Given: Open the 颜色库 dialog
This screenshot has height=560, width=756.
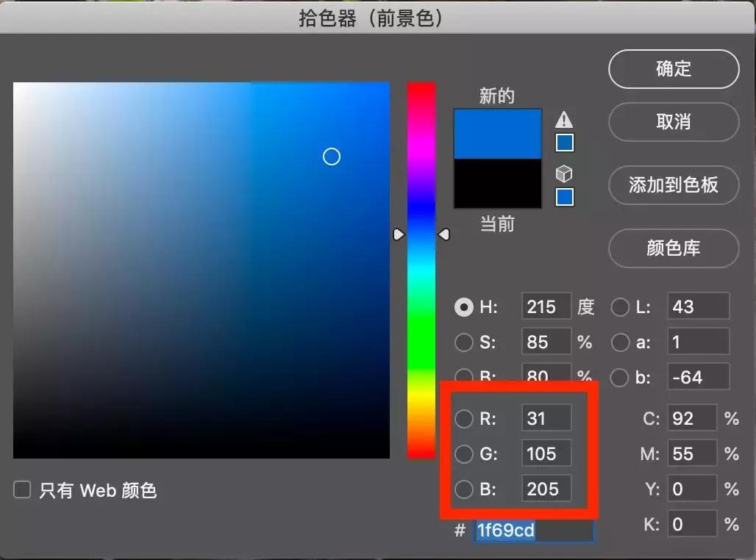Looking at the screenshot, I should 673,248.
